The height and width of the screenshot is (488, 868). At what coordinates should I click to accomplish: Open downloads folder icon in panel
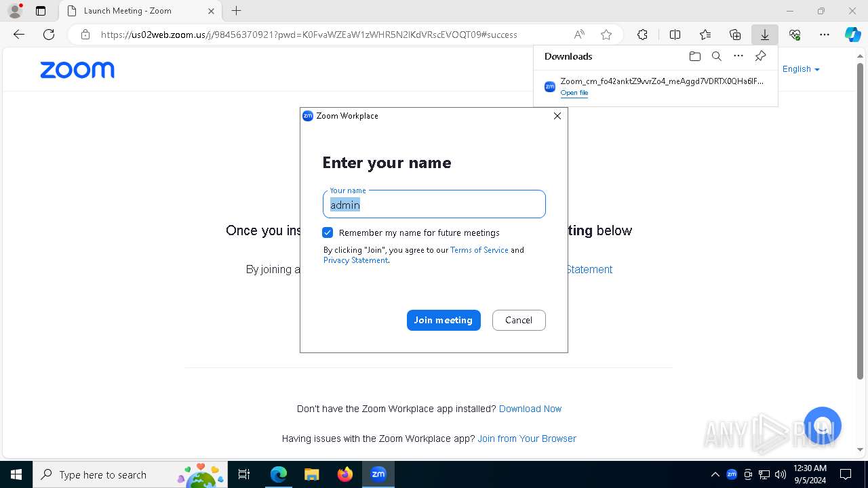coord(695,56)
